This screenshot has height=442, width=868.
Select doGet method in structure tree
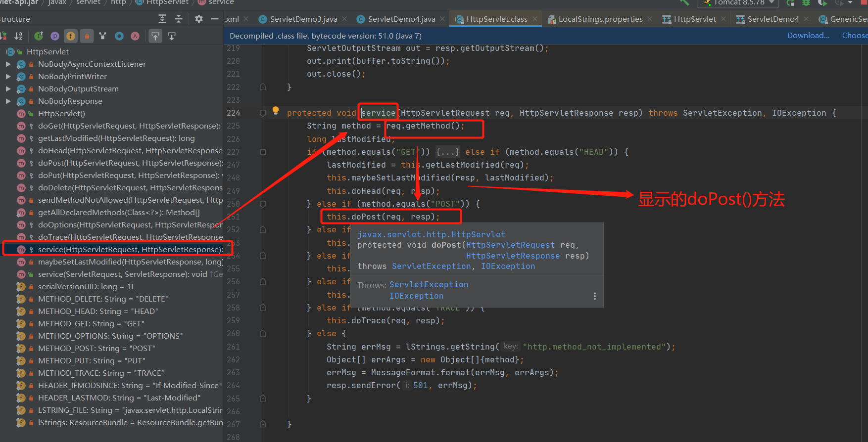click(x=129, y=126)
